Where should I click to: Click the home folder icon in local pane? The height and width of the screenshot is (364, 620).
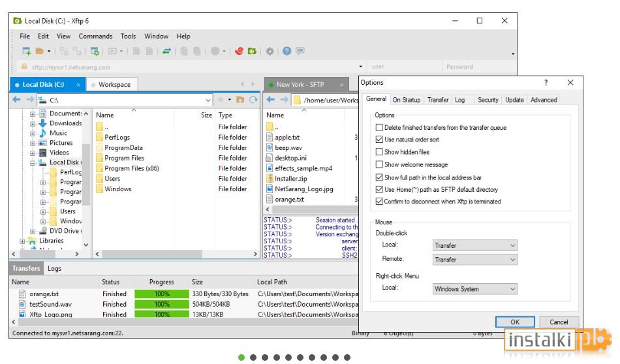(240, 100)
